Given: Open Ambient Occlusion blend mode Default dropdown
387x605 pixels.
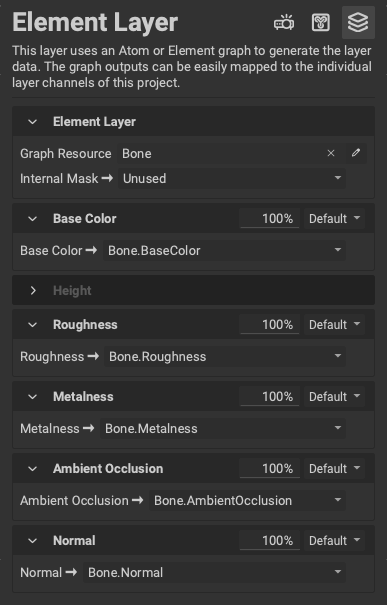Looking at the screenshot, I should pos(334,468).
